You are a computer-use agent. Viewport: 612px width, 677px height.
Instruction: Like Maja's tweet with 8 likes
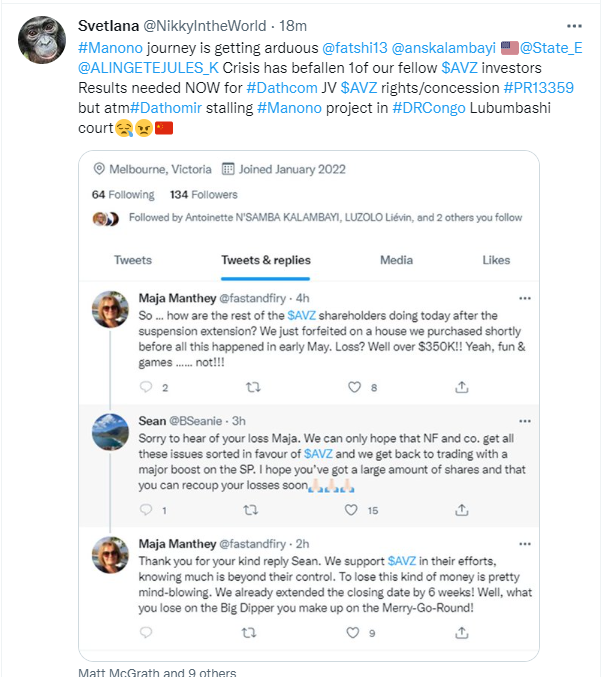pos(354,387)
